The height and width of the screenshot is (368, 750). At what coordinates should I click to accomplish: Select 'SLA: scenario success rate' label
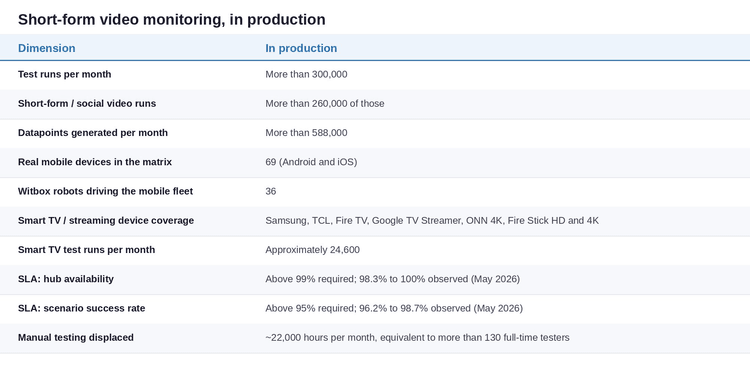pos(81,308)
